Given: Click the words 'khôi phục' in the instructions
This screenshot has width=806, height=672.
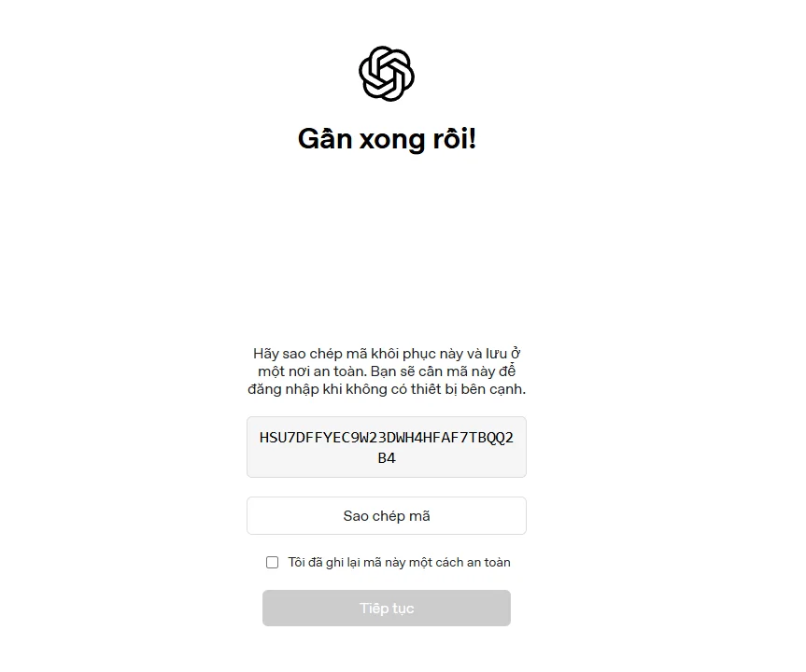Looking at the screenshot, I should point(410,354).
